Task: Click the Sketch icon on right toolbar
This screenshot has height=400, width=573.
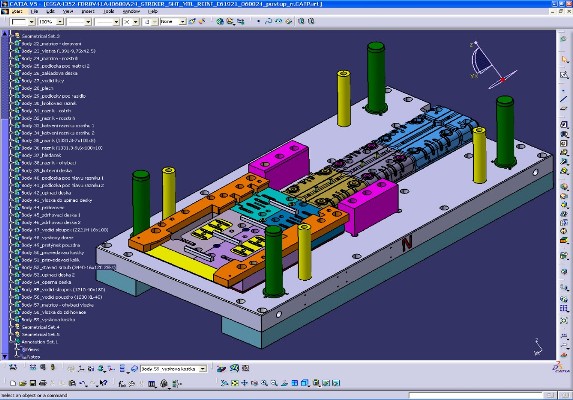Action: coord(564,75)
